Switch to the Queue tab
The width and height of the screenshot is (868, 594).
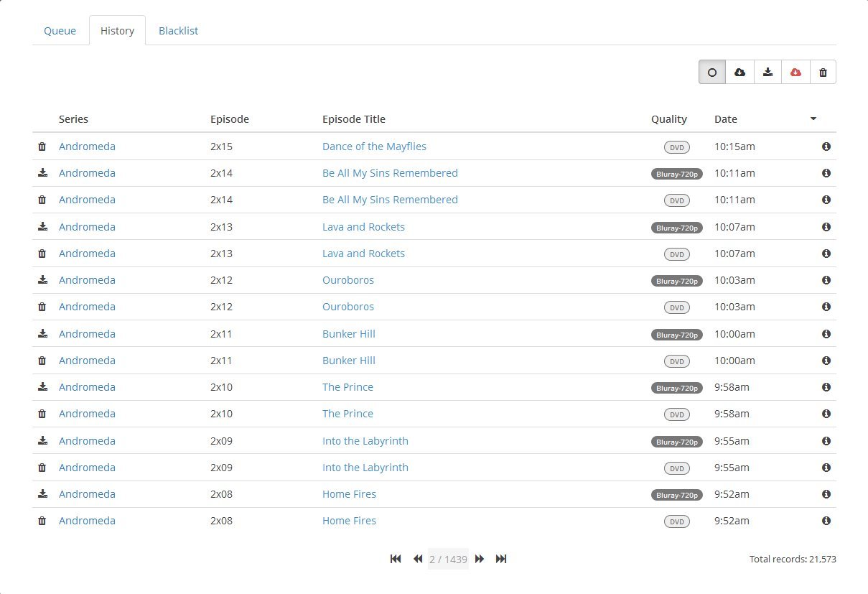point(60,31)
